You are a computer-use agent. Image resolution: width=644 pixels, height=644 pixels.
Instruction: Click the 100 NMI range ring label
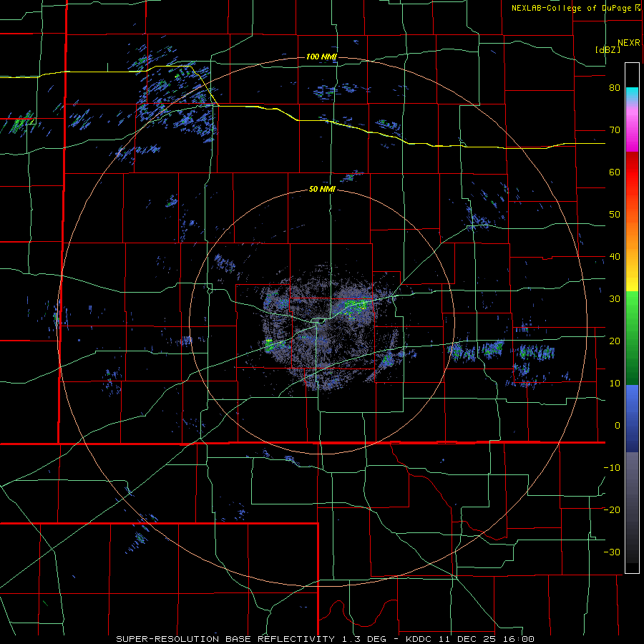pos(321,57)
